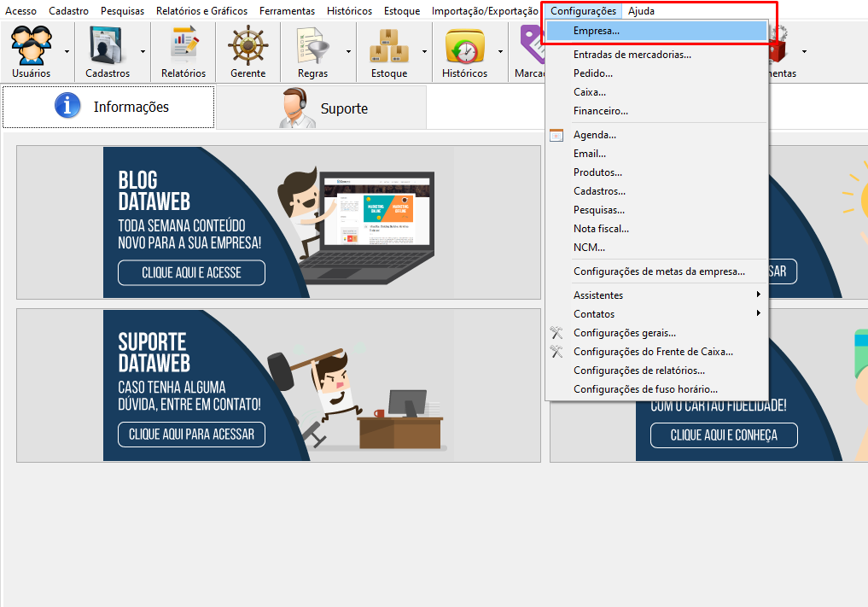Click the calendar icon beside Agenda
The height and width of the screenshot is (607, 868).
coord(556,135)
